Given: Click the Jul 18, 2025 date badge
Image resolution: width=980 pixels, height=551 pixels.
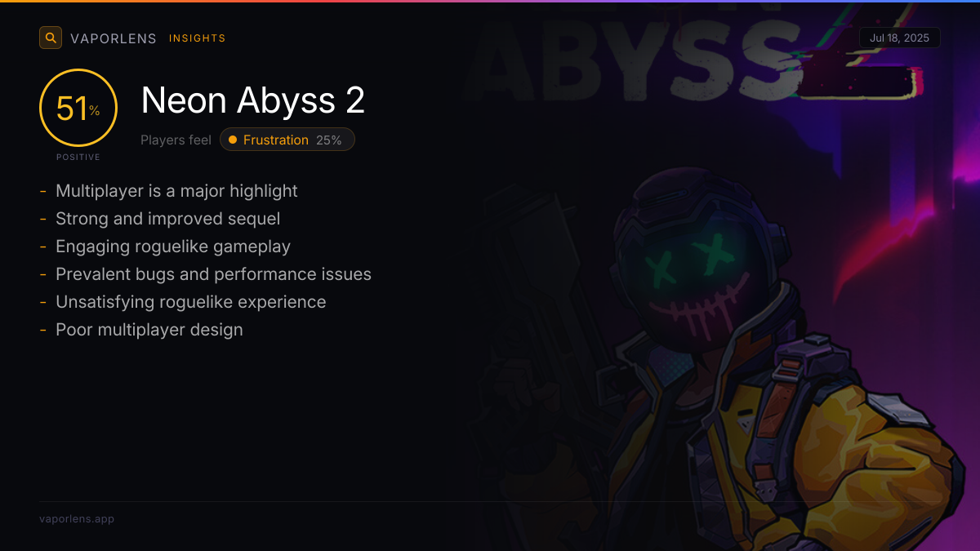Looking at the screenshot, I should point(899,38).
